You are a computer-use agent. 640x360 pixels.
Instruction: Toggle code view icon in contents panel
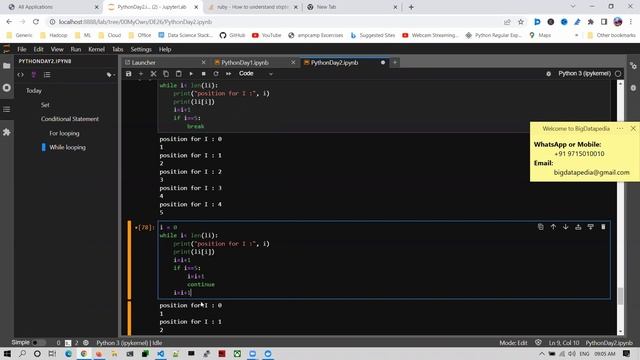pyautogui.click(x=20, y=75)
